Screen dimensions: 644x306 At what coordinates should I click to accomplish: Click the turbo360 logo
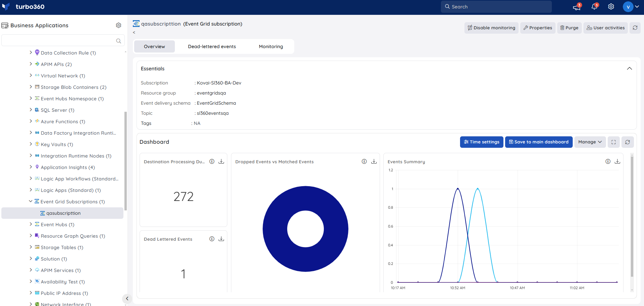[x=23, y=7]
